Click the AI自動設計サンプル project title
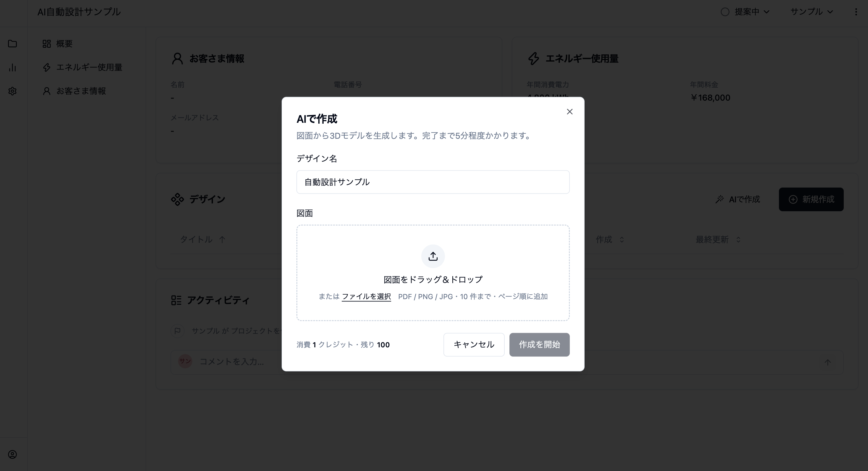 (x=79, y=12)
